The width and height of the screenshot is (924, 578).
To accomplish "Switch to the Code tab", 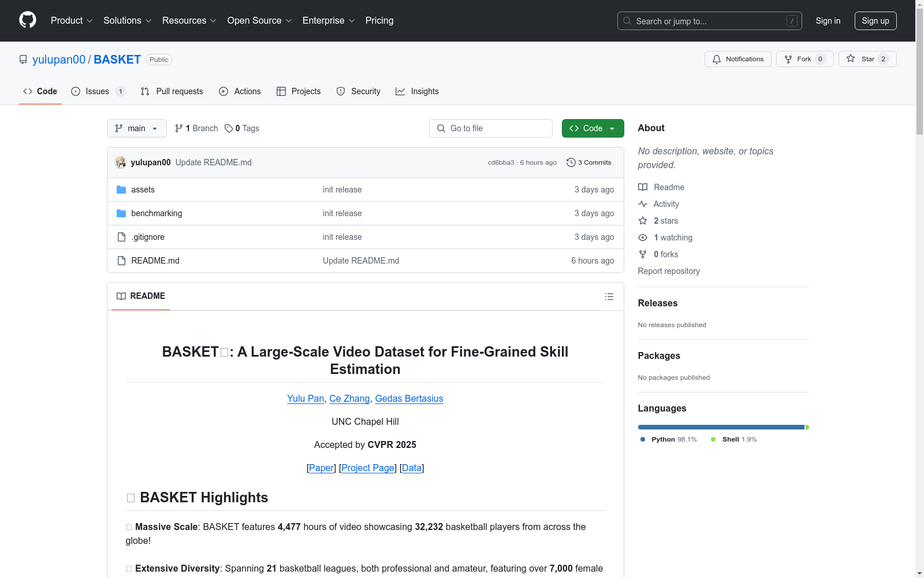I will (40, 91).
